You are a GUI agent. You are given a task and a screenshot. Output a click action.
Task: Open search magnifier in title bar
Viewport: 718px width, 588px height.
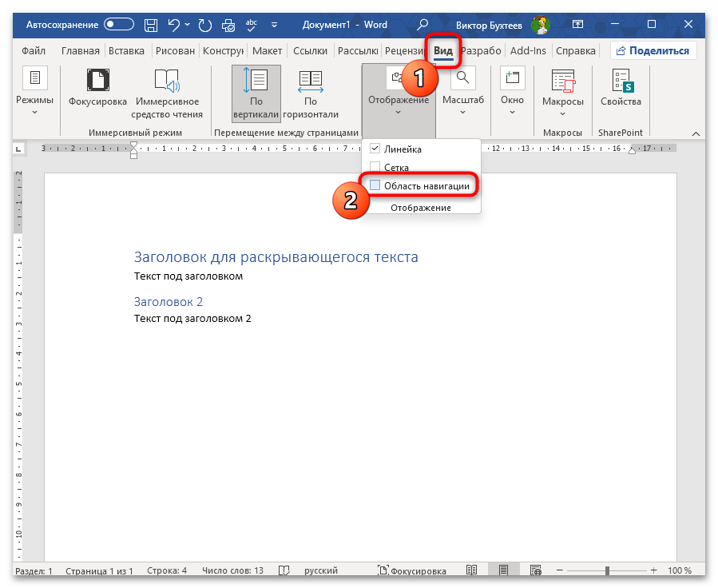422,25
